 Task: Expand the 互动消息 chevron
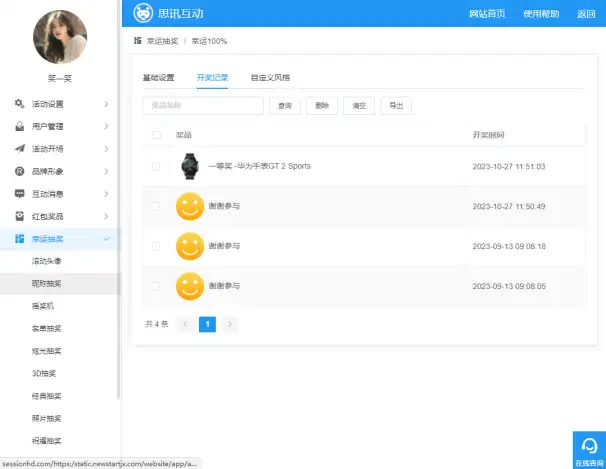[x=106, y=194]
